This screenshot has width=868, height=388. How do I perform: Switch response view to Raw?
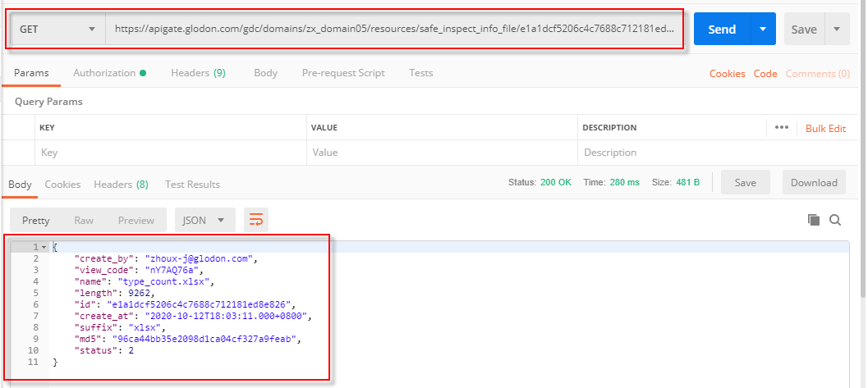84,220
